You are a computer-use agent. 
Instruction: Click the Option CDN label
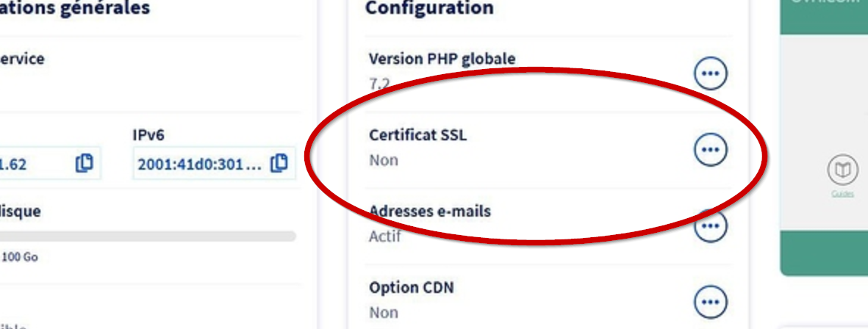point(412,288)
